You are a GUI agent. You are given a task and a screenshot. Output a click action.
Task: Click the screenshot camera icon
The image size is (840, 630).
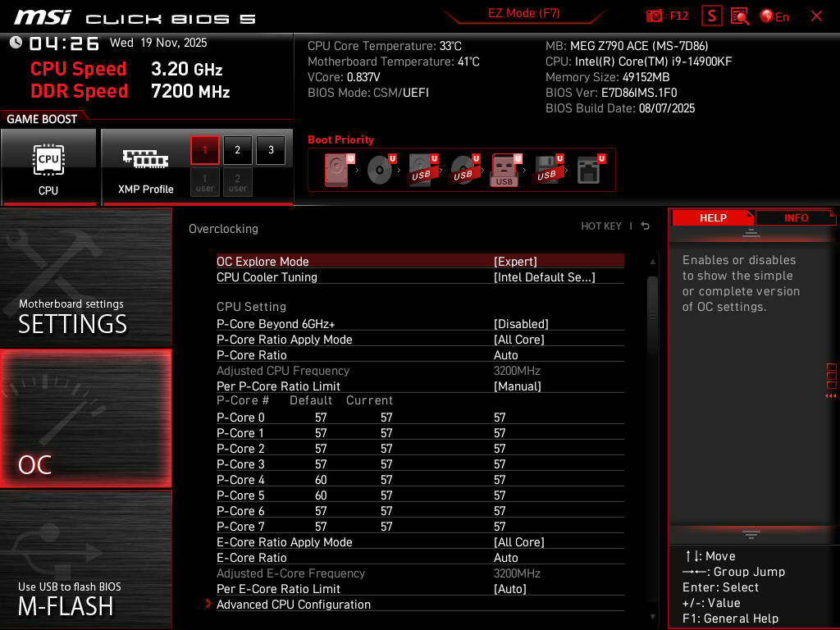click(x=654, y=16)
